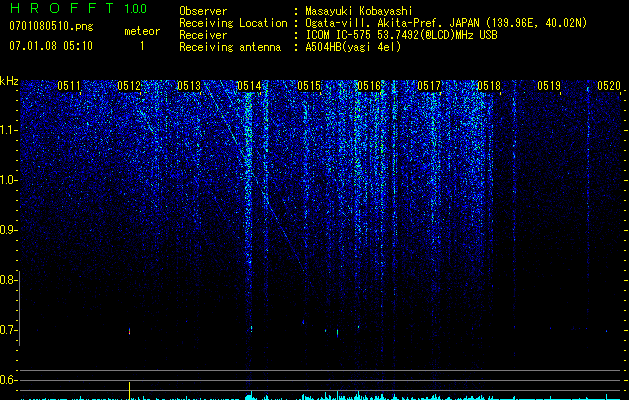Click the filename 0701080510.png
The height and width of the screenshot is (400, 629).
pos(51,26)
